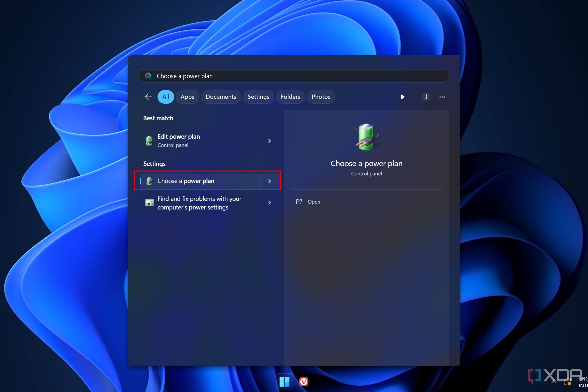Viewport: 588px width, 392px height.
Task: Select the Folders filter tab
Action: tap(290, 97)
